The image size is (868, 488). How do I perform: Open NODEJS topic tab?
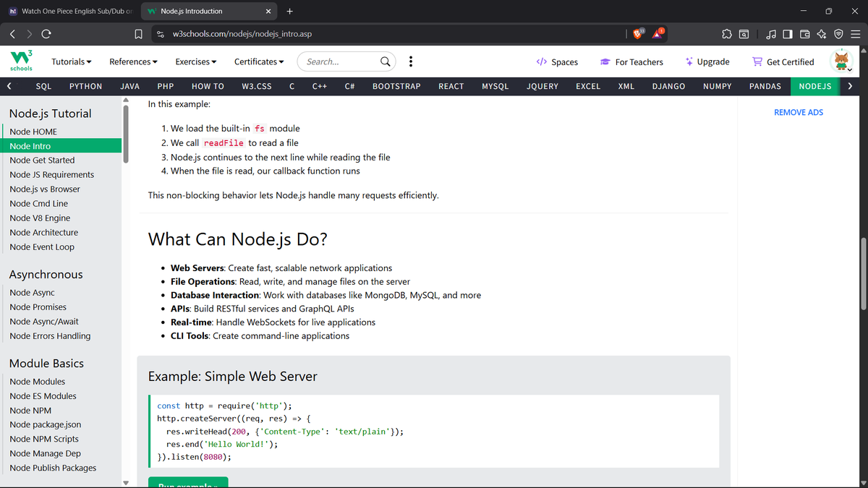point(814,86)
